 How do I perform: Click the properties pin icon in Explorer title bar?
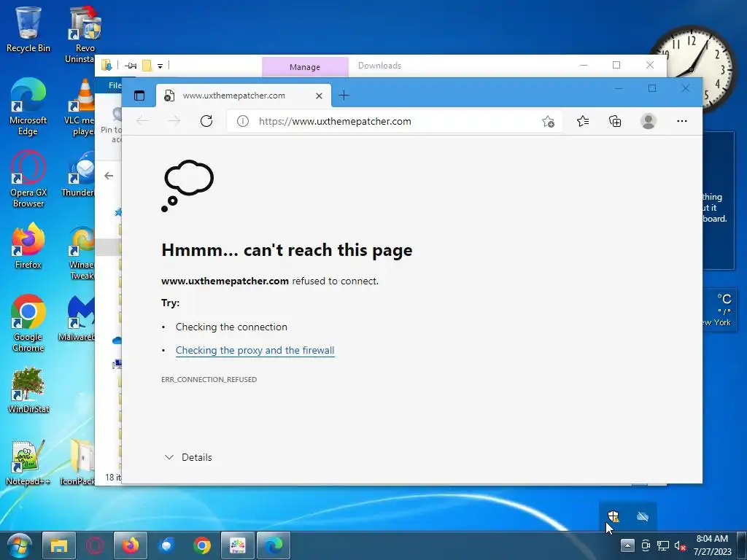(131, 66)
